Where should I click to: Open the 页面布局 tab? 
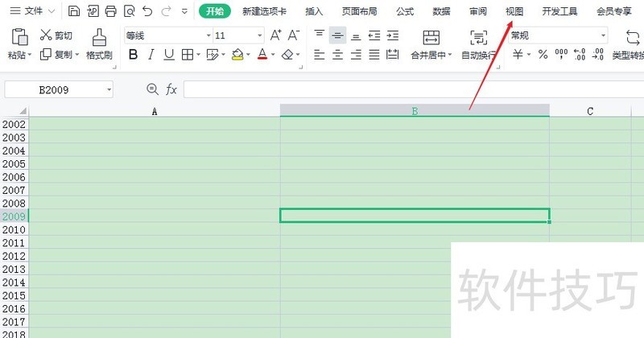[x=359, y=11]
